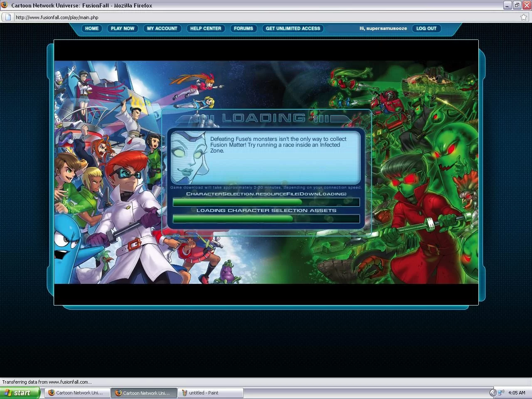The width and height of the screenshot is (532, 399).
Task: Click the supersamusooze greeting text
Action: [x=383, y=28]
